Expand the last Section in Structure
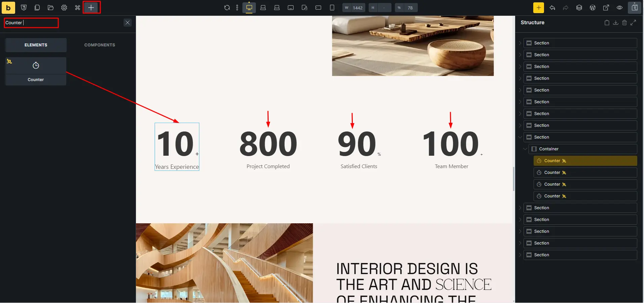 click(x=520, y=255)
